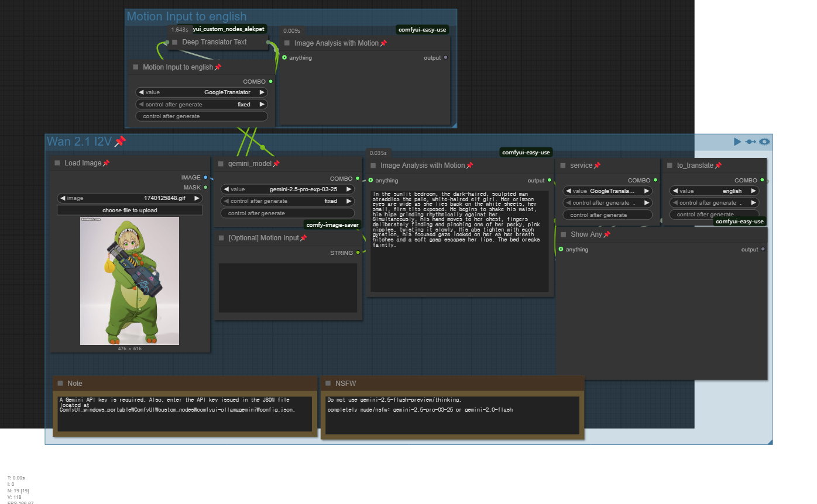Click the pin icon on Wan 2.1 I2V group
This screenshot has width=817, height=504.
pyautogui.click(x=120, y=141)
